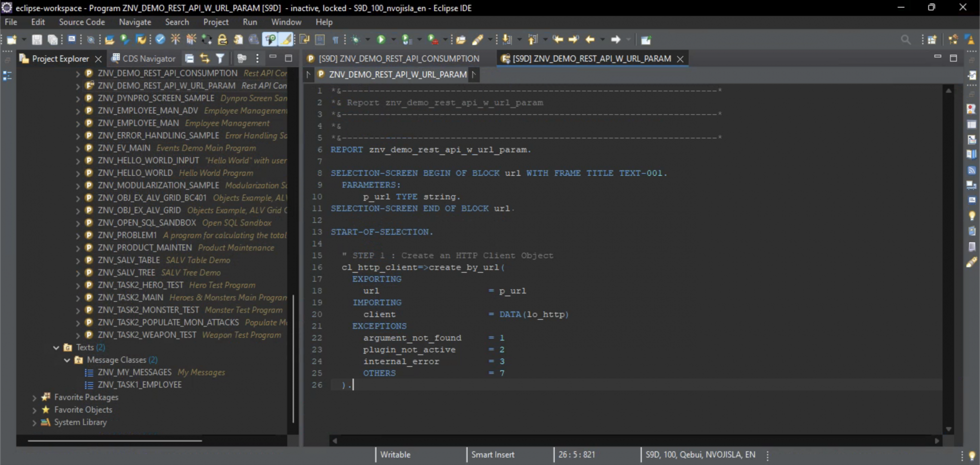980x465 pixels.
Task: Switch to the ZNV_DEMO_REST_API_CONSUMPTION editor tab
Action: pos(398,58)
